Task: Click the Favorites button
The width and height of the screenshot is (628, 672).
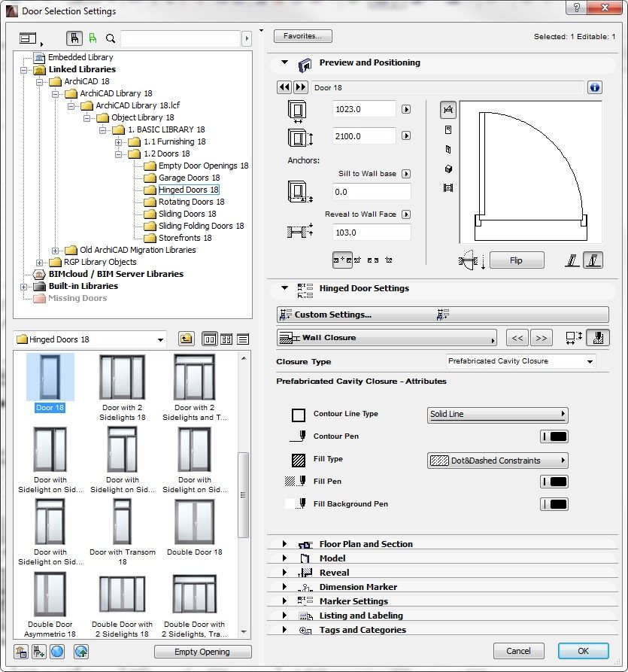Action: [303, 36]
